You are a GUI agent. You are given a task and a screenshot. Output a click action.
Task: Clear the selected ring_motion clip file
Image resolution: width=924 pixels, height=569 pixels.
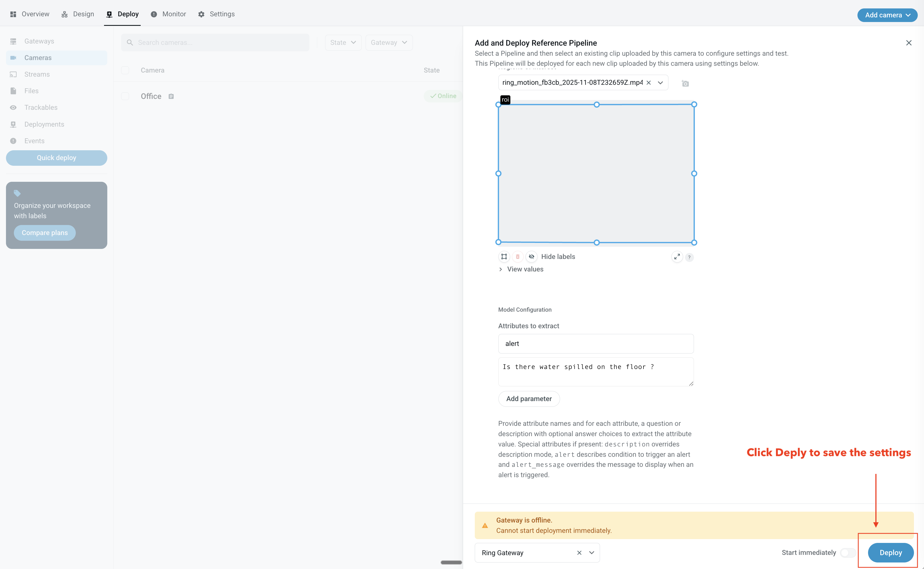[649, 83]
